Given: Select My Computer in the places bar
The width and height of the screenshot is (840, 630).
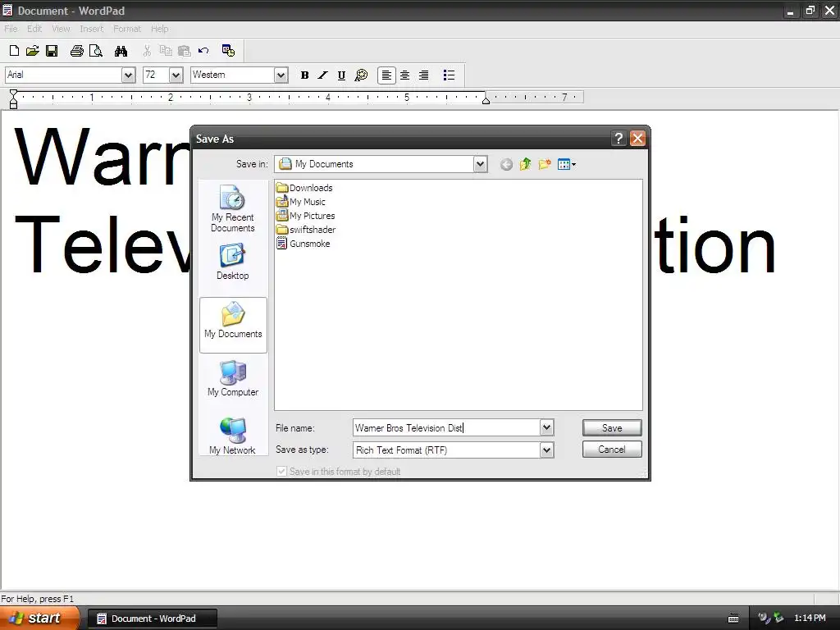Looking at the screenshot, I should point(233,378).
